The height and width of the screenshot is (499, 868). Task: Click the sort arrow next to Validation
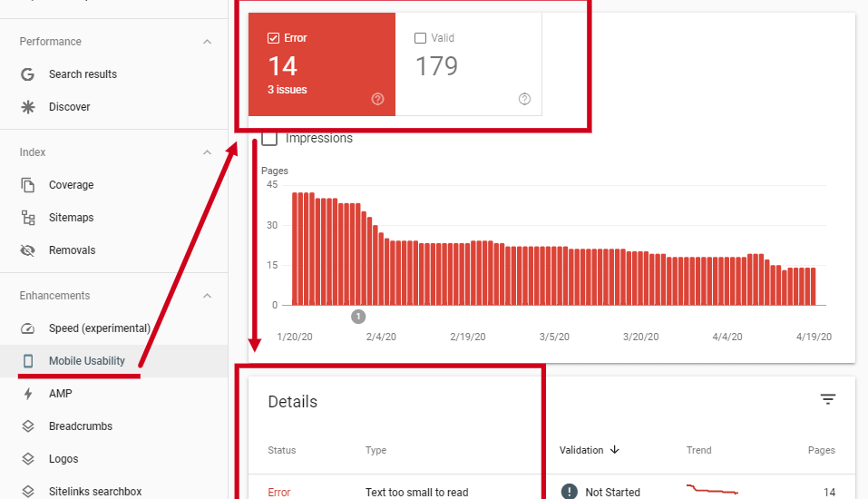tap(614, 450)
